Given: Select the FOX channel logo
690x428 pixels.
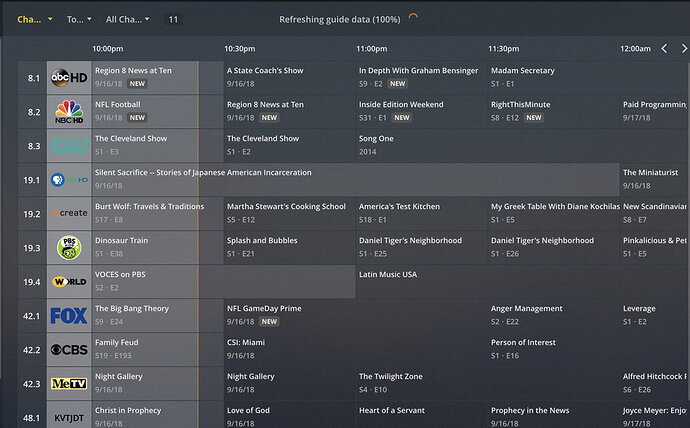Looking at the screenshot, I should click(69, 316).
